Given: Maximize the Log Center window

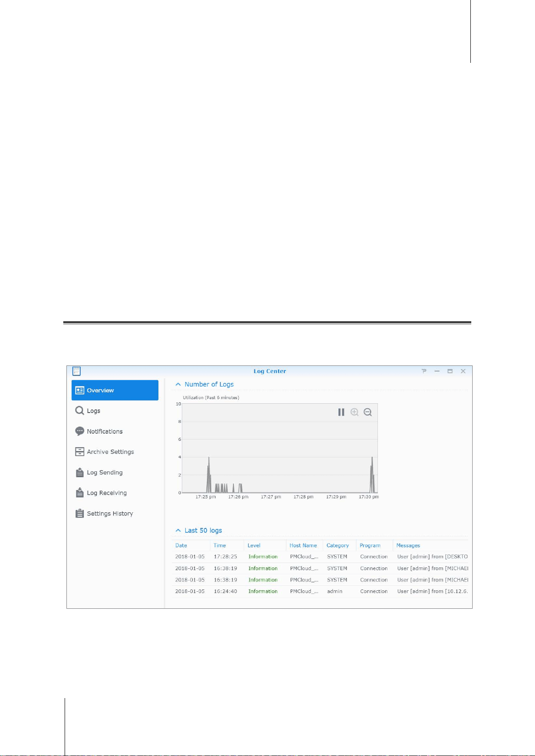Looking at the screenshot, I should 450,371.
